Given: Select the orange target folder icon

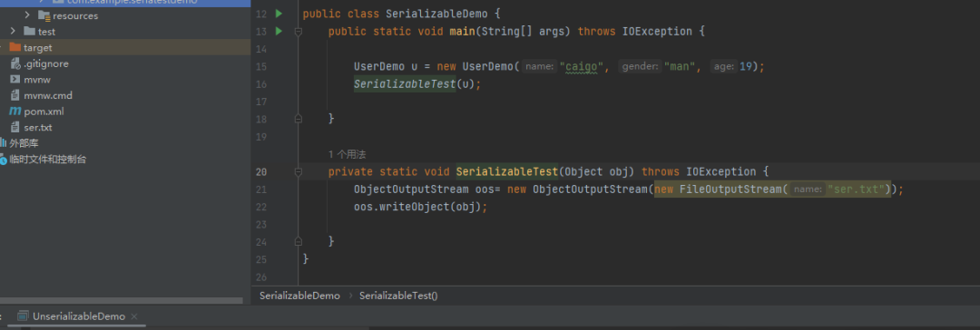Looking at the screenshot, I should pos(15,47).
